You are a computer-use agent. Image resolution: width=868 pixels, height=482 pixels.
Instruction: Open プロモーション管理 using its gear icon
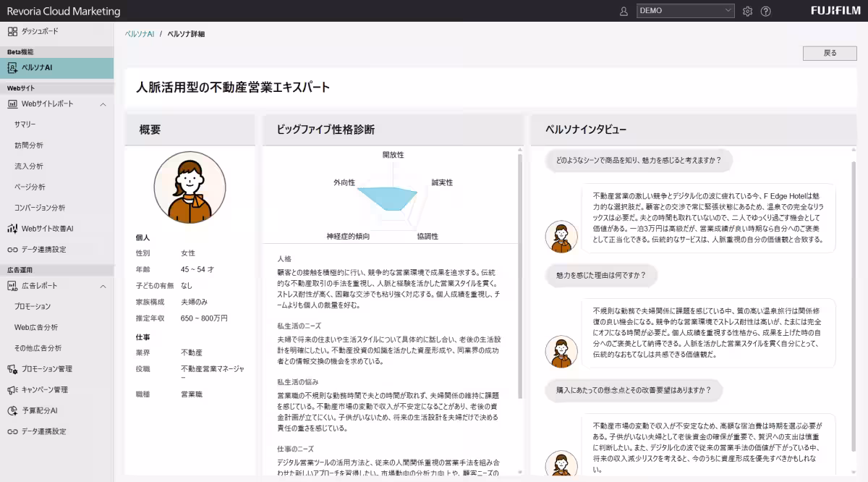[x=12, y=368]
